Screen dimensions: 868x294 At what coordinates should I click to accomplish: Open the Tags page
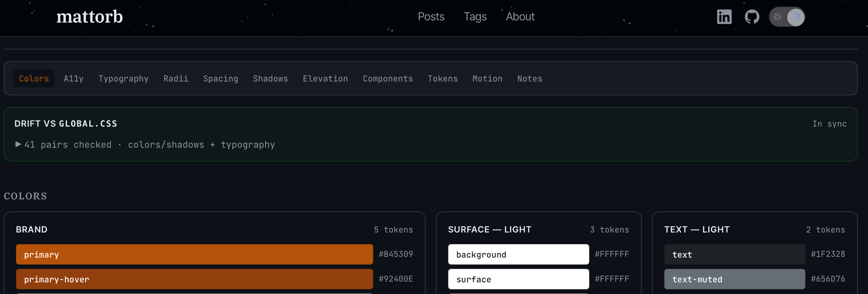475,17
